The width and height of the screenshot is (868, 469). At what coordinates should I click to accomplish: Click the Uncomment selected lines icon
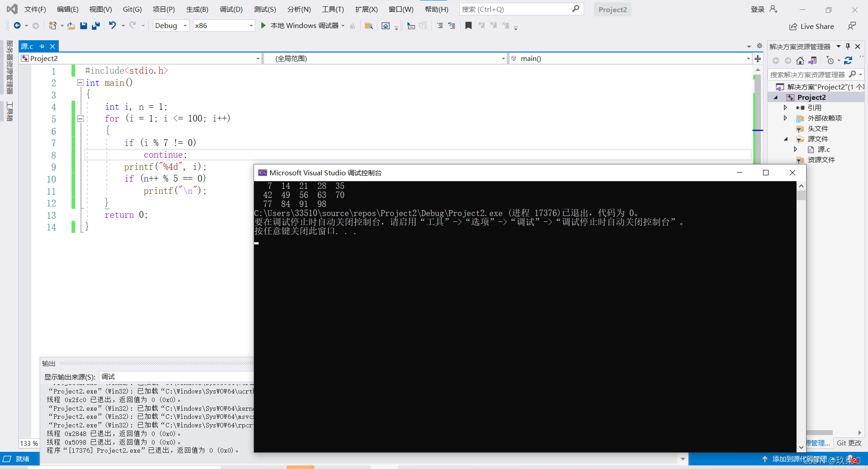(x=452, y=26)
